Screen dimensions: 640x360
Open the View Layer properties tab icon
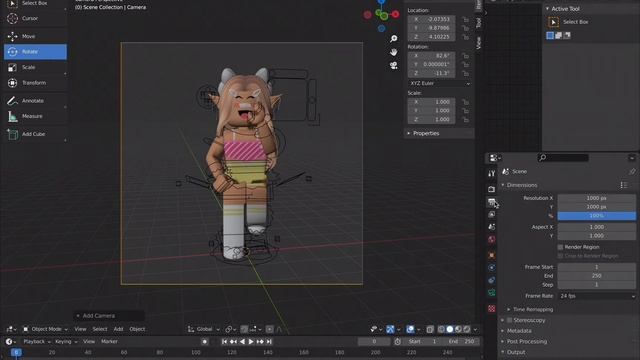491,214
